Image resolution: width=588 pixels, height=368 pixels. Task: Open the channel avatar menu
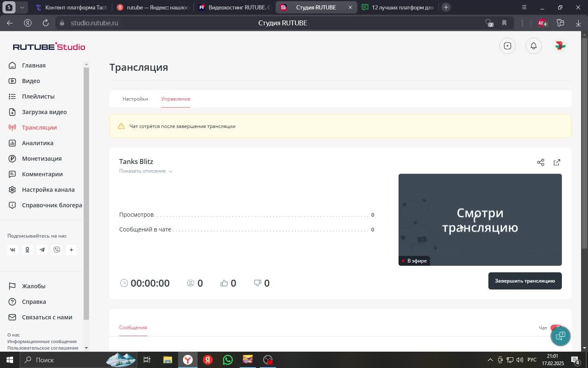(x=560, y=46)
